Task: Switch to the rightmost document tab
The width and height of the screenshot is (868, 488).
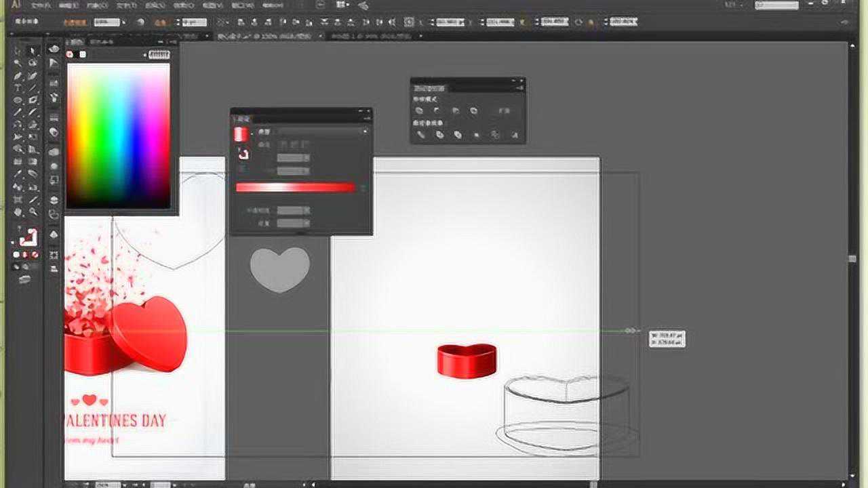Action: [373, 35]
